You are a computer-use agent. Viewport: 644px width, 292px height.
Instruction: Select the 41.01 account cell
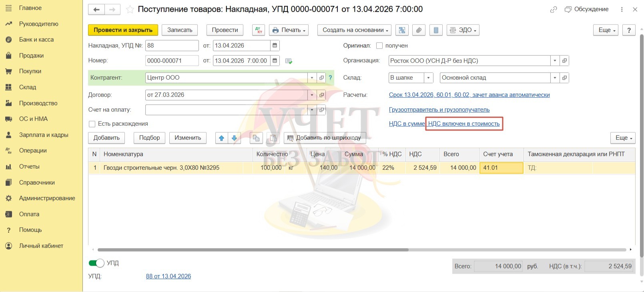(x=502, y=168)
